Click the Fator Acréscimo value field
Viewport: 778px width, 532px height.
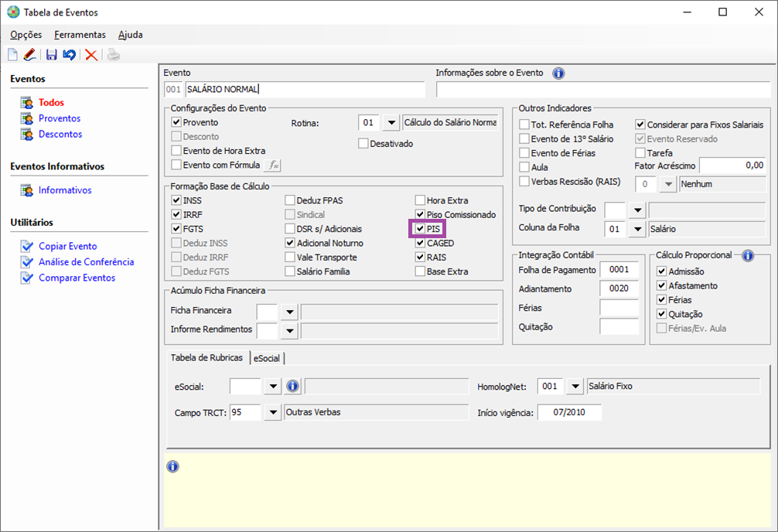pyautogui.click(x=732, y=165)
